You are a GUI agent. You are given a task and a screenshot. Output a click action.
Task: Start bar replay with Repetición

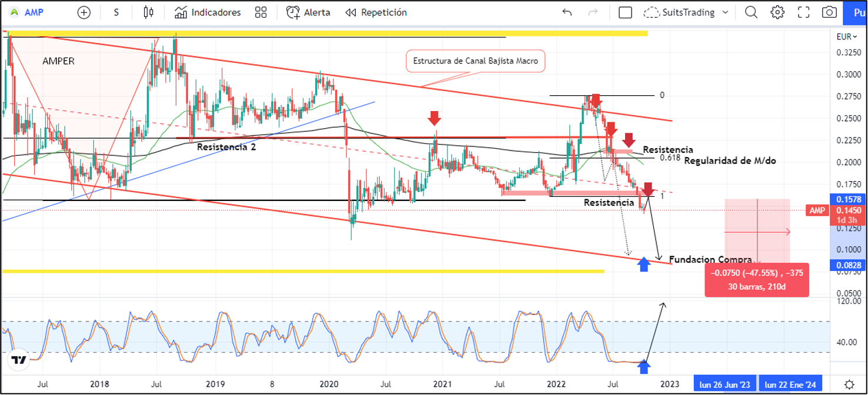pyautogui.click(x=376, y=12)
